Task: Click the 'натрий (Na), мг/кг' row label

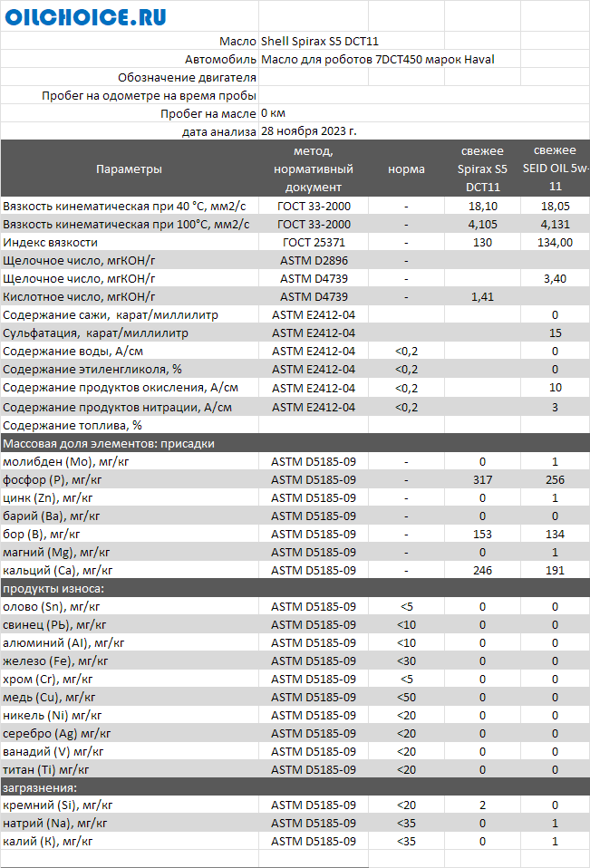Action: (x=54, y=824)
